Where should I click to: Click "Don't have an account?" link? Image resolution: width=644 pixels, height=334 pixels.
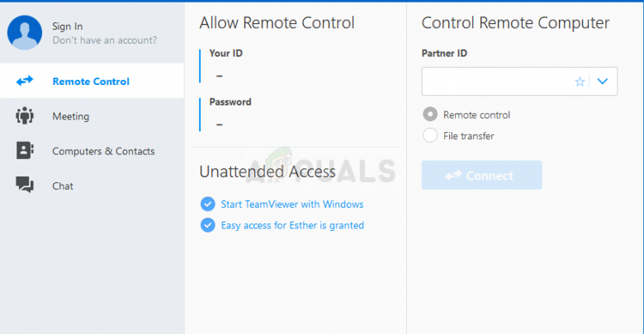point(104,40)
